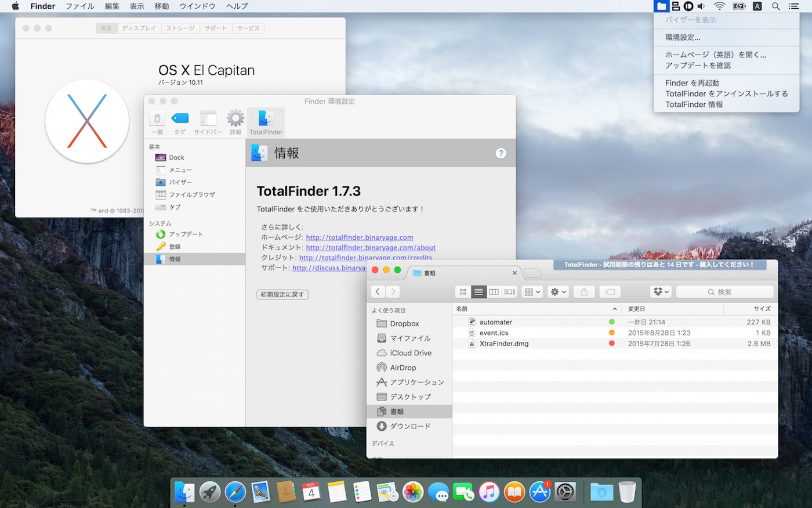Open the ファイル menu
The width and height of the screenshot is (812, 508).
click(x=80, y=6)
